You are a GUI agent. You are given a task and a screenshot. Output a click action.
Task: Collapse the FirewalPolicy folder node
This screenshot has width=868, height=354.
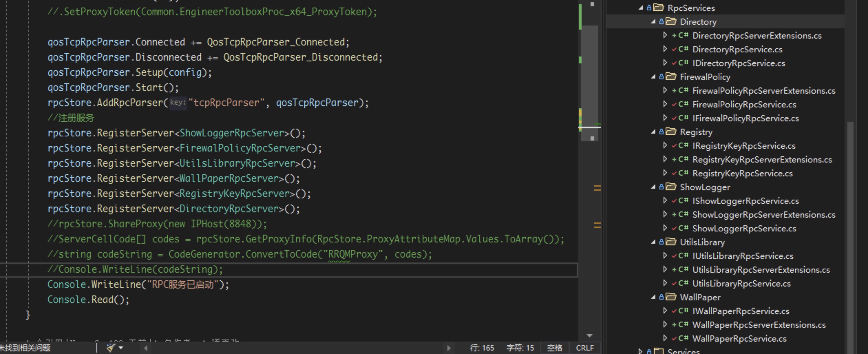click(x=653, y=76)
